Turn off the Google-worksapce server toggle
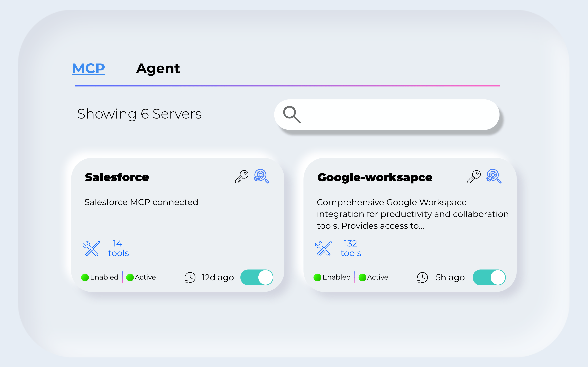Screen dimensions: 588x367 489,277
